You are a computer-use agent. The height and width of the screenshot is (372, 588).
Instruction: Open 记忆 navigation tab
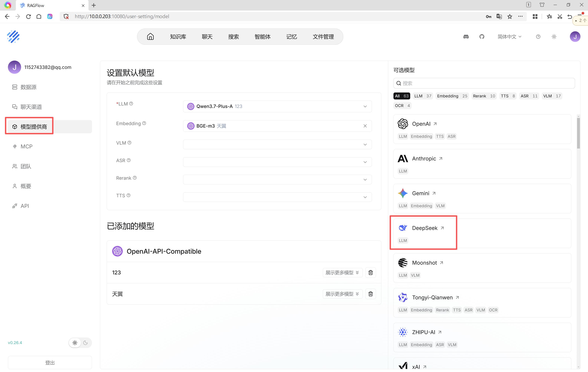click(x=292, y=37)
